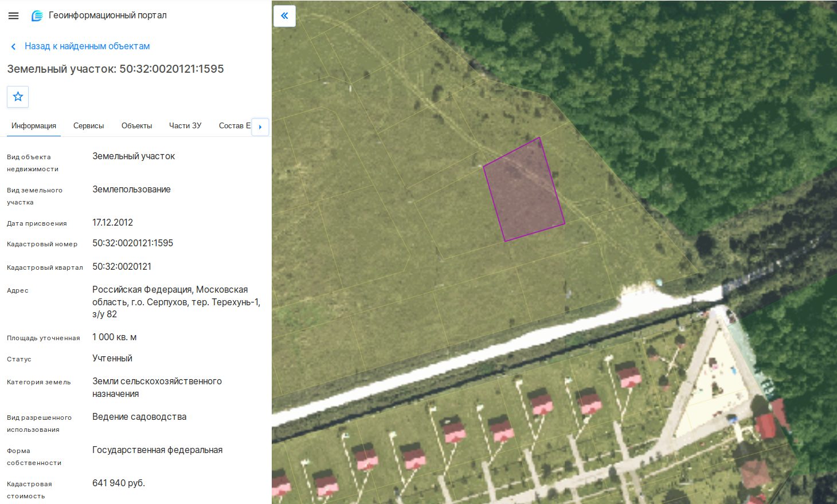Click the Геоинформационный портал logo icon
Viewport: 837px width, 504px height.
click(37, 16)
